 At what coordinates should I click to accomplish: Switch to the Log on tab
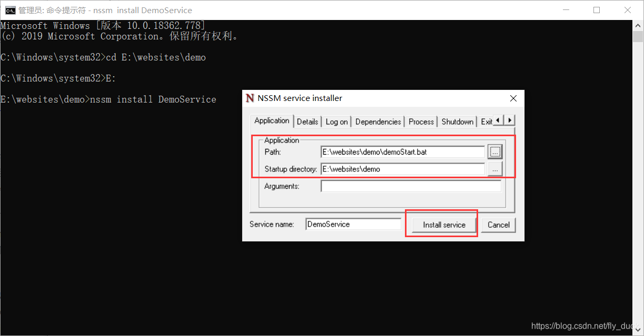tap(336, 121)
